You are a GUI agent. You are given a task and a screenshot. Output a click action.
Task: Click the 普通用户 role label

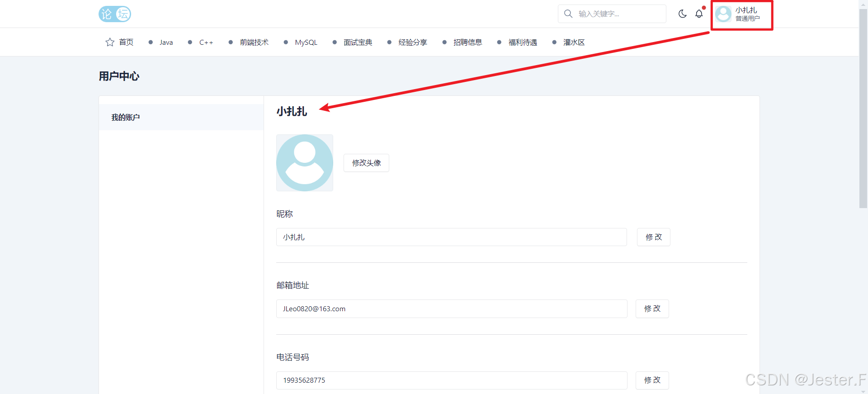point(747,19)
